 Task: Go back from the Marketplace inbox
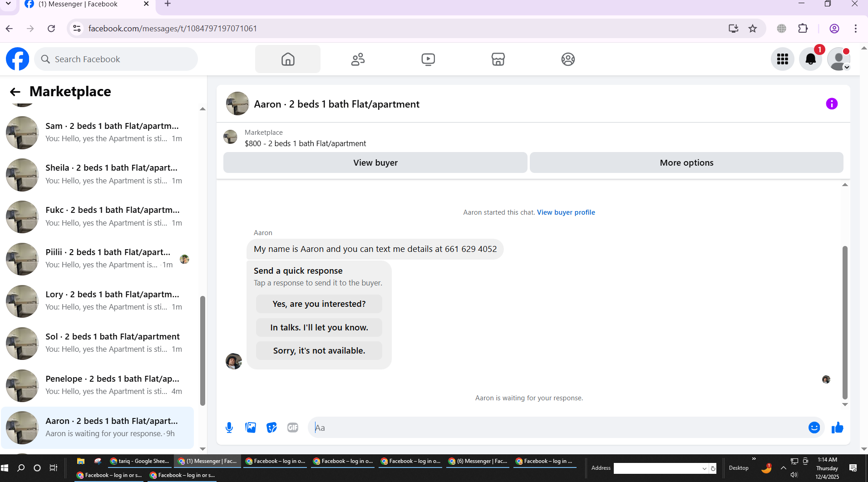click(x=15, y=92)
